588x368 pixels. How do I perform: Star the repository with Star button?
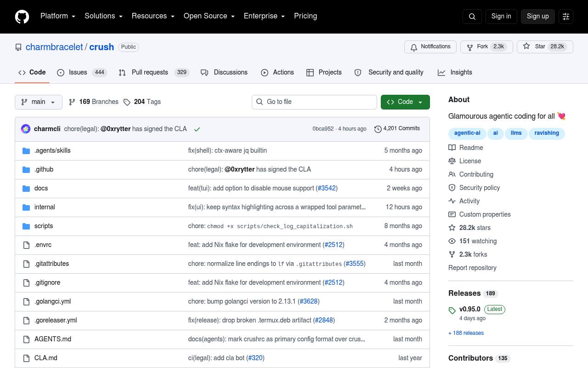click(545, 47)
